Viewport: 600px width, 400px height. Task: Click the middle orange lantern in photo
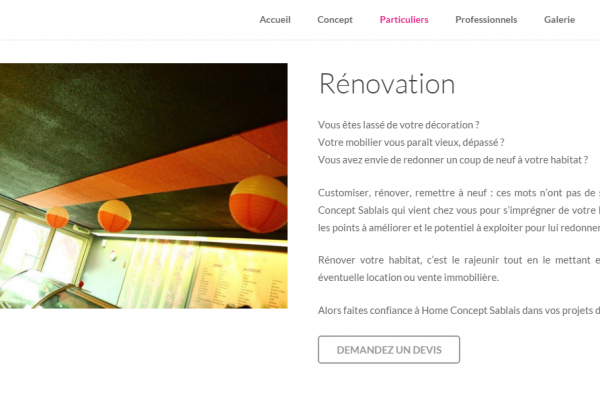pyautogui.click(x=114, y=216)
